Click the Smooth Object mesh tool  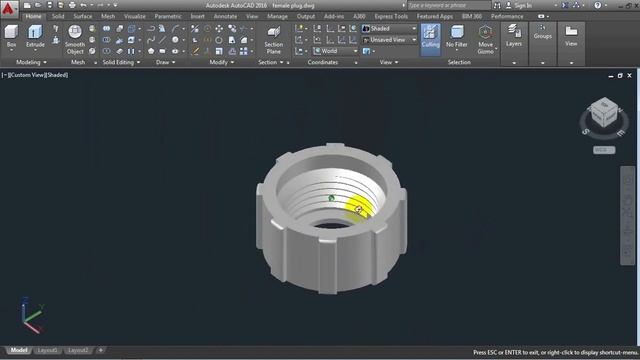tap(75, 39)
